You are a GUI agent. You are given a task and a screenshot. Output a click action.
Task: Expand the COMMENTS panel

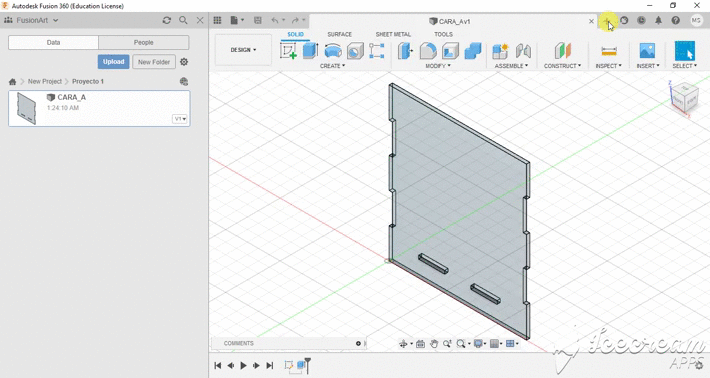(359, 344)
